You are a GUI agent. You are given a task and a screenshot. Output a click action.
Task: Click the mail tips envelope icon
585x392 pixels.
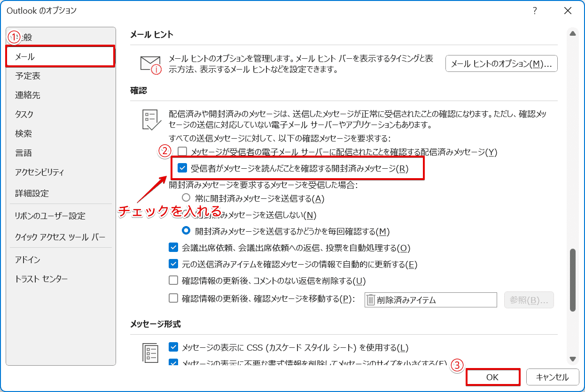(x=150, y=64)
